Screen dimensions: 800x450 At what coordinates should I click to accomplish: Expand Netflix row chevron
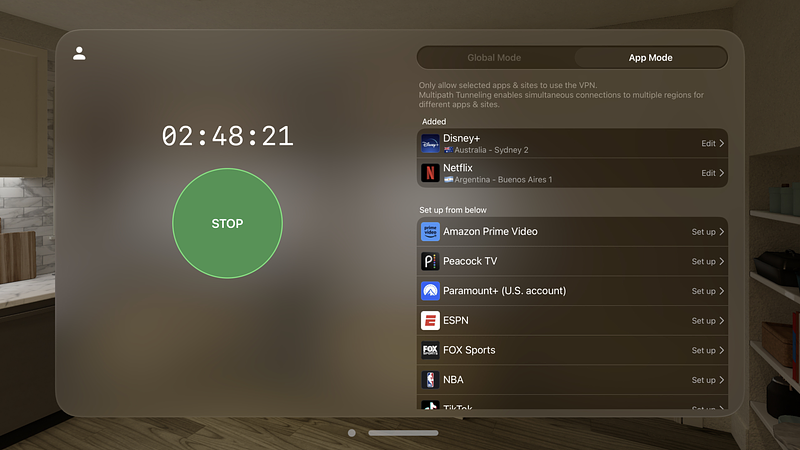click(x=721, y=173)
